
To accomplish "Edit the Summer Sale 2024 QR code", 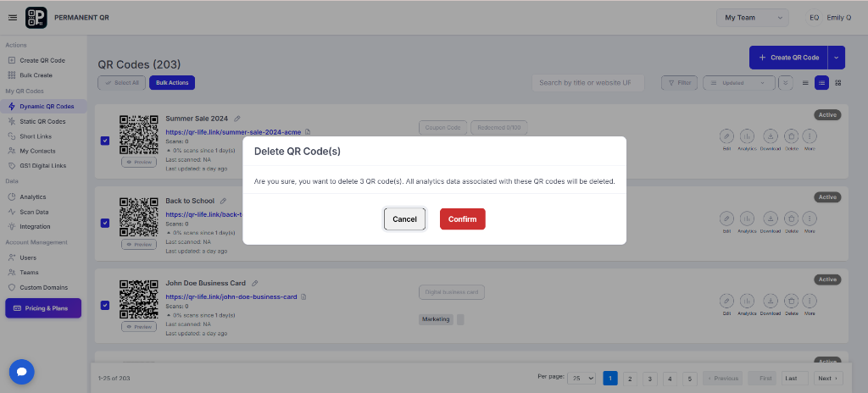I will (726, 136).
